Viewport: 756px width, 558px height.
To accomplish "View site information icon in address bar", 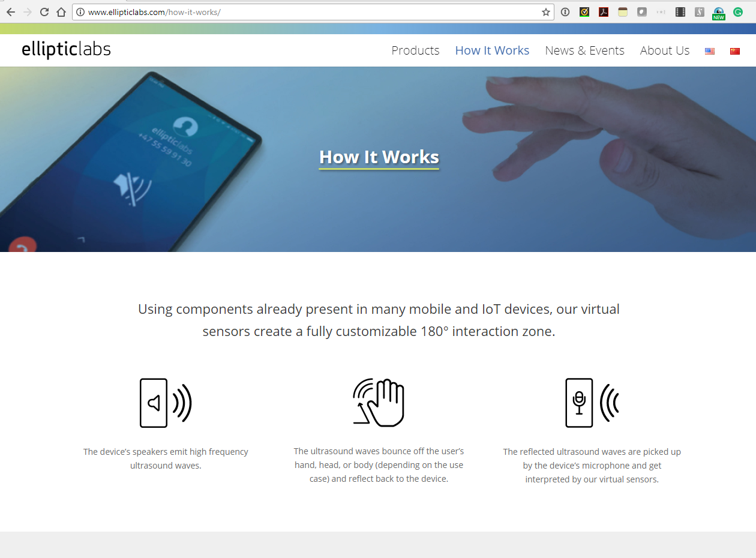I will (x=80, y=12).
